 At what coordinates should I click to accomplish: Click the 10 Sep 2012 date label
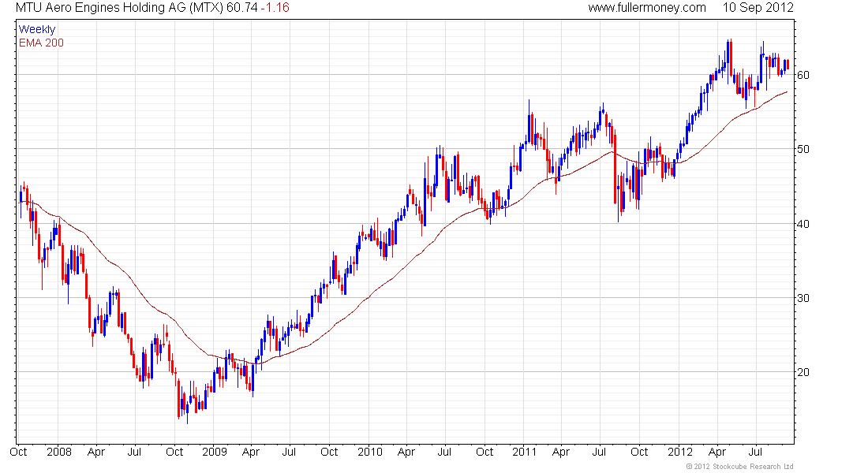pos(758,8)
